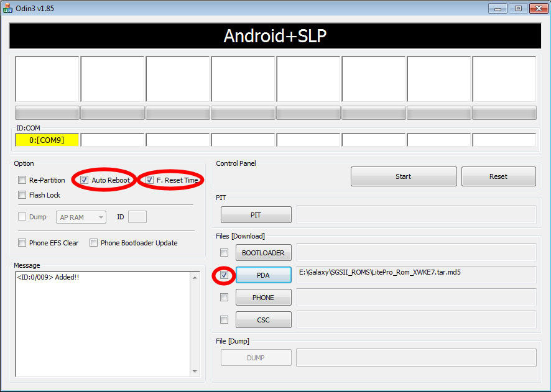Click the Start button
The height and width of the screenshot is (392, 551).
(x=404, y=176)
